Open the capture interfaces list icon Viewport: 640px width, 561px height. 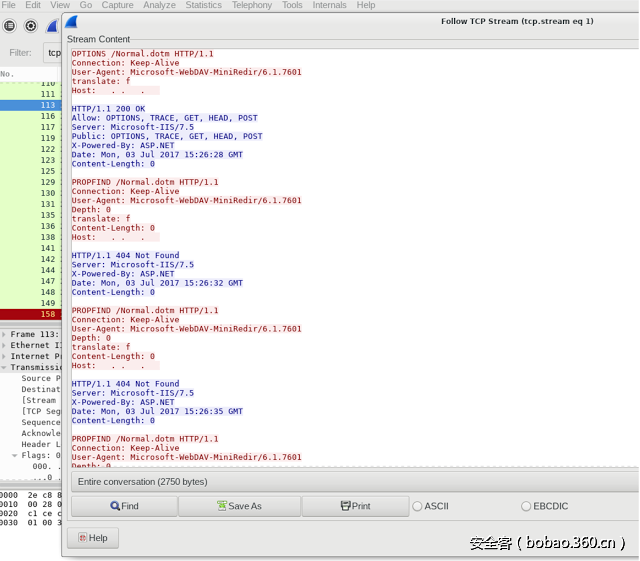[x=10, y=26]
